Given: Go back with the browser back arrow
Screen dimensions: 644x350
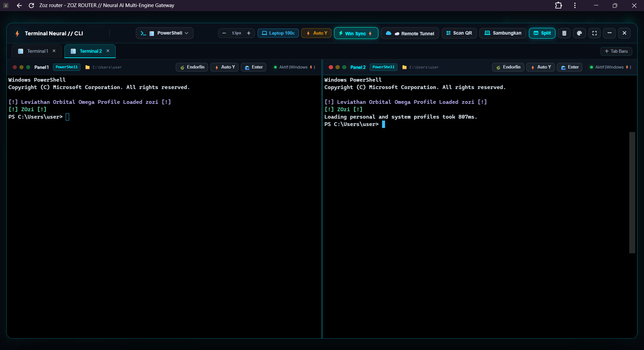Looking at the screenshot, I should (19, 5).
